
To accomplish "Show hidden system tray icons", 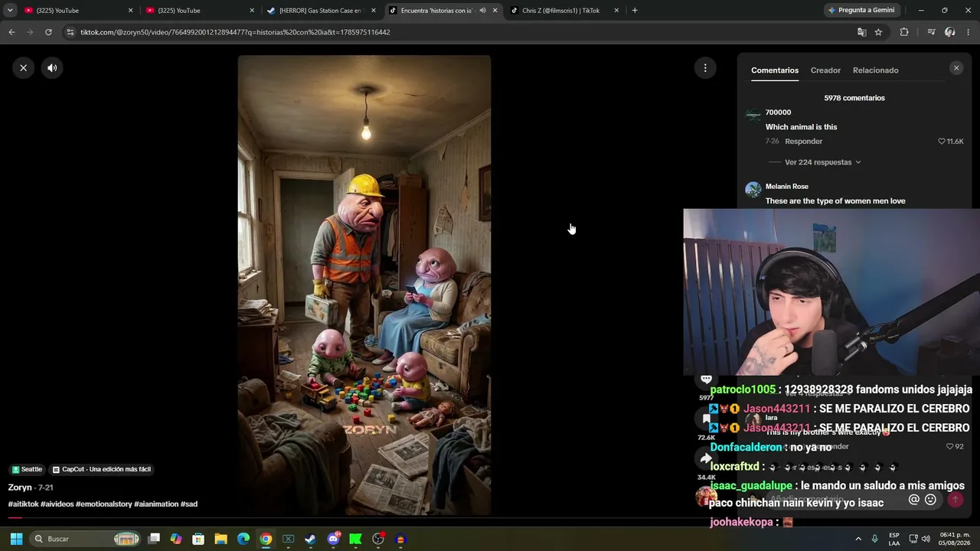I will tap(858, 539).
